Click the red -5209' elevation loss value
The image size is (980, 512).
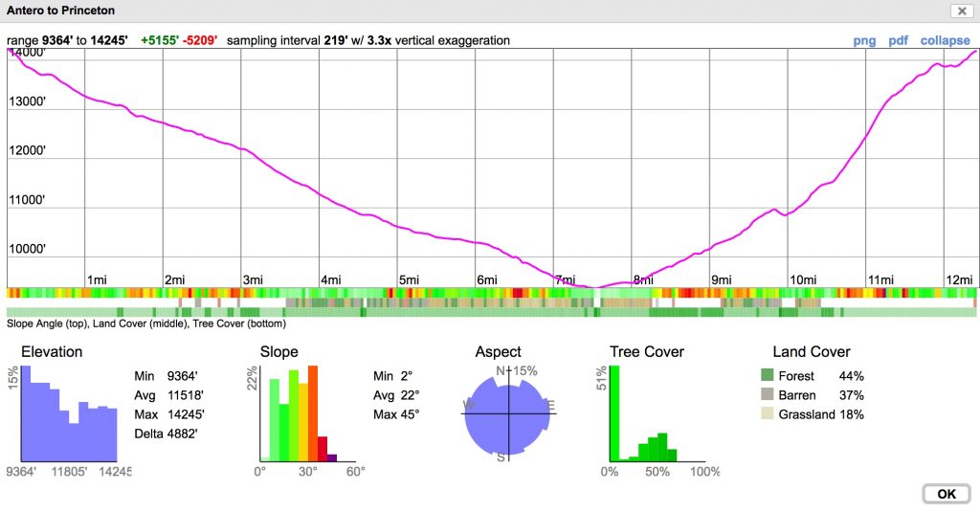click(x=199, y=41)
